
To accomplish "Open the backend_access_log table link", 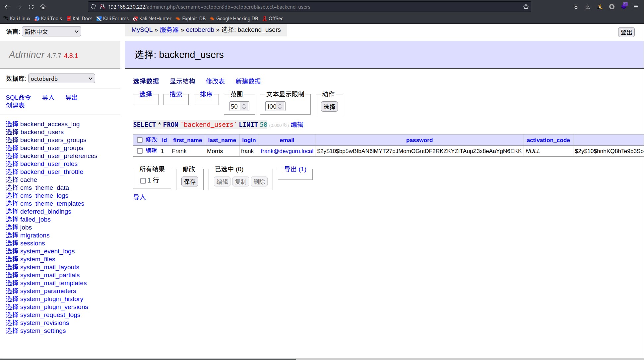I will pos(50,124).
